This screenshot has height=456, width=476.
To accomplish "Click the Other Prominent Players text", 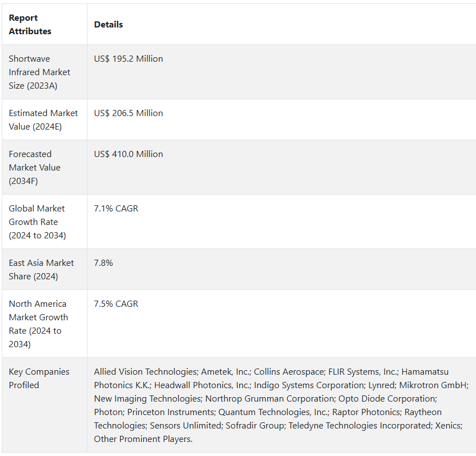I will 143,439.
